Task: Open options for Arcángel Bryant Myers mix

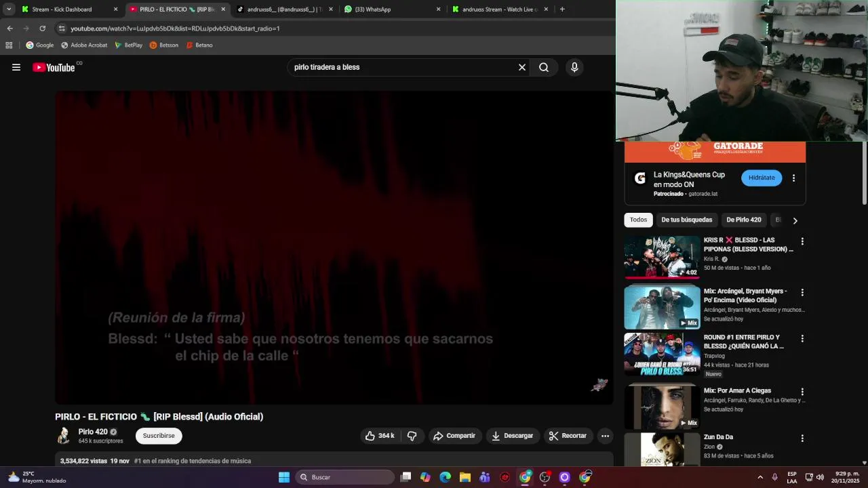Action: [802, 292]
